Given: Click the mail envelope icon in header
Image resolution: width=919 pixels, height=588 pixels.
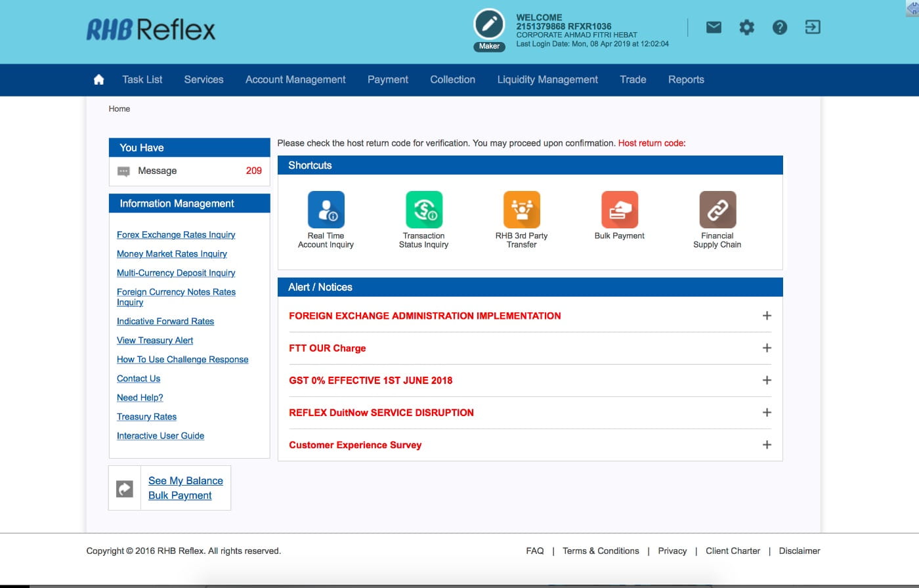Looking at the screenshot, I should click(x=714, y=27).
